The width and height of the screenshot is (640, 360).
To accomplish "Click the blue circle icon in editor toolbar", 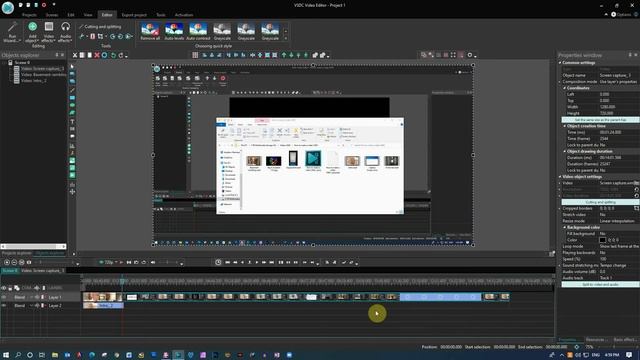I will pos(104,55).
